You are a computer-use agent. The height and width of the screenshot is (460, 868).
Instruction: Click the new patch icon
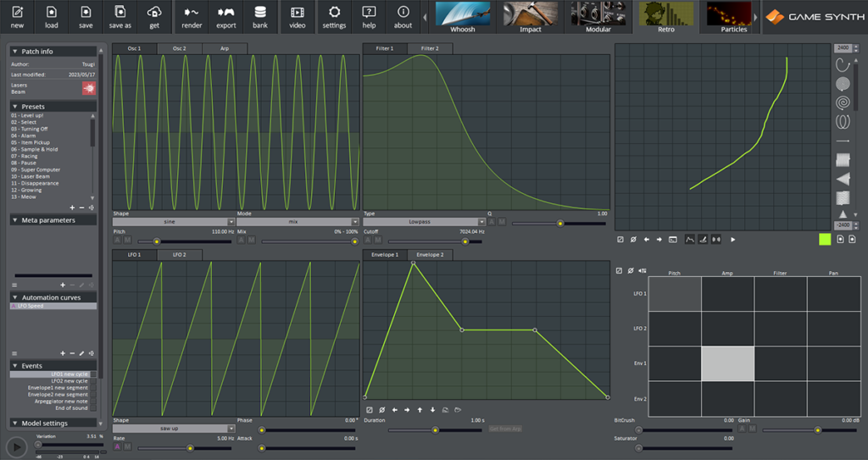tap(17, 12)
